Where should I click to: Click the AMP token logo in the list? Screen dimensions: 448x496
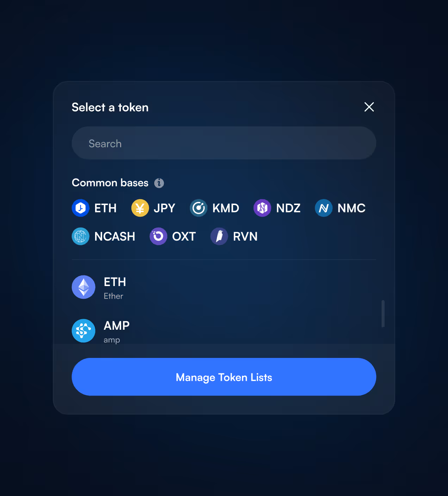pos(83,330)
